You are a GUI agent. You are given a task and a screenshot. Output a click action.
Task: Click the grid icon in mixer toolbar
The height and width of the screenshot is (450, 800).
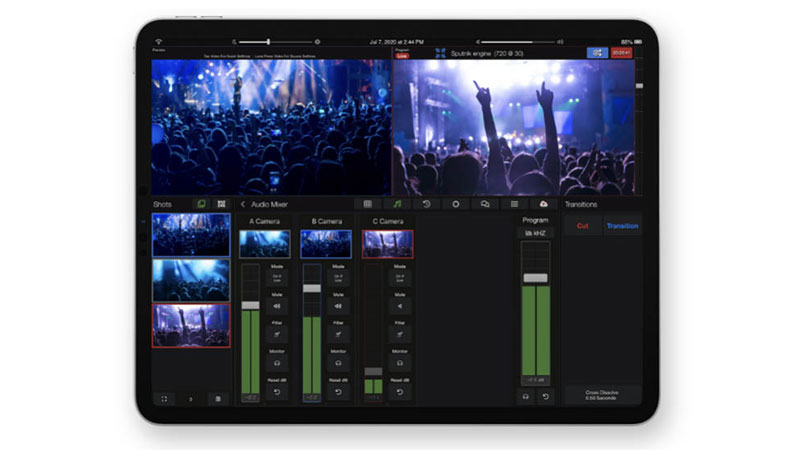pyautogui.click(x=367, y=204)
